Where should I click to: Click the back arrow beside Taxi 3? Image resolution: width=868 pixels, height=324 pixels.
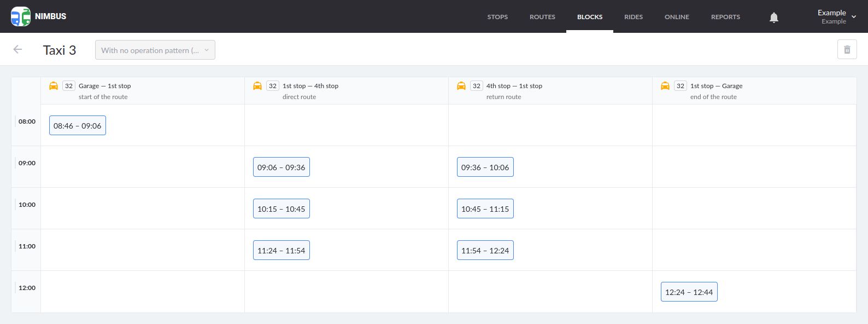(x=17, y=50)
